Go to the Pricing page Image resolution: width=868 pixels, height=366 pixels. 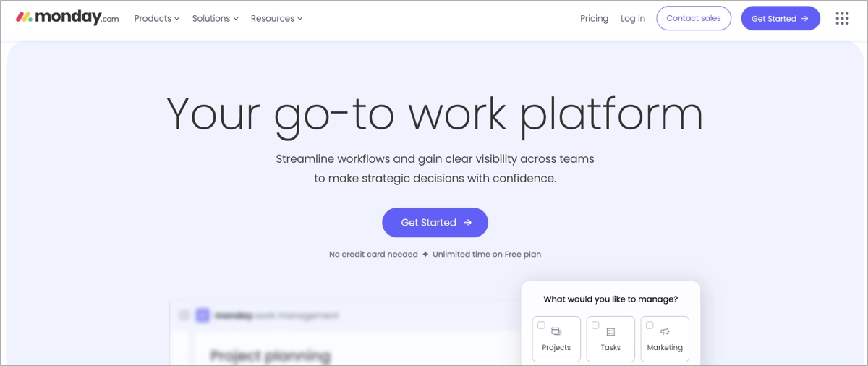(594, 19)
